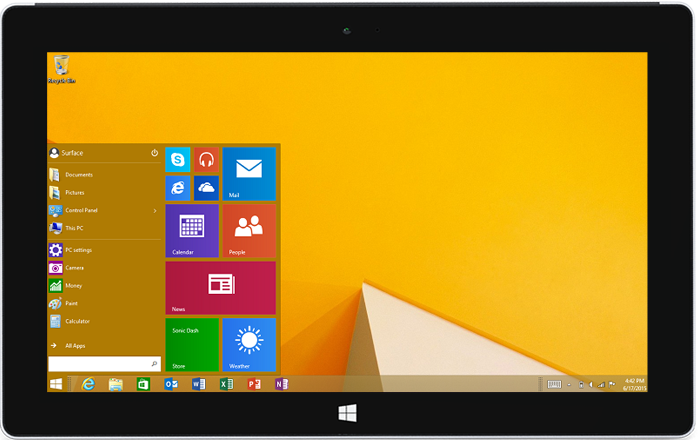
Task: Open the People tile
Action: (x=248, y=230)
